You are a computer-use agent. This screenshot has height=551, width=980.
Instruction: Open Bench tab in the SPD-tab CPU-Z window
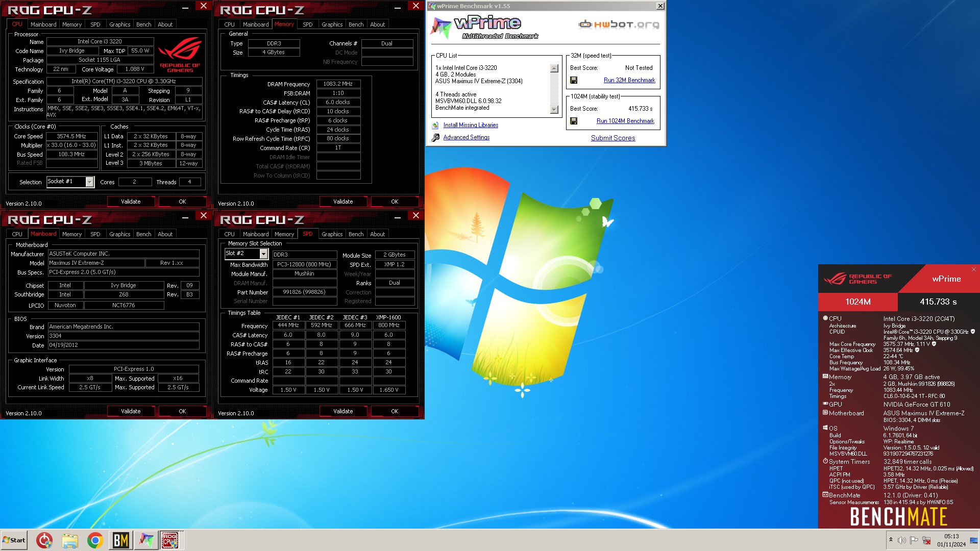click(356, 234)
